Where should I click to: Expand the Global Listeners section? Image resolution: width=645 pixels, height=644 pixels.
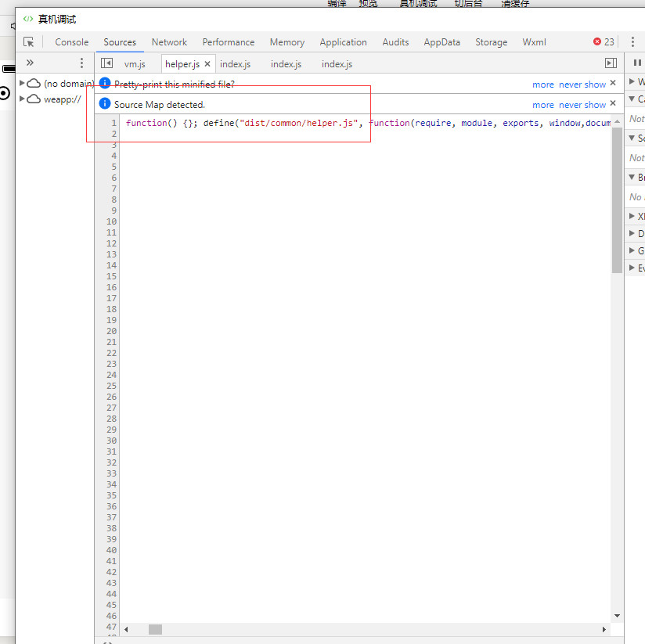point(632,250)
